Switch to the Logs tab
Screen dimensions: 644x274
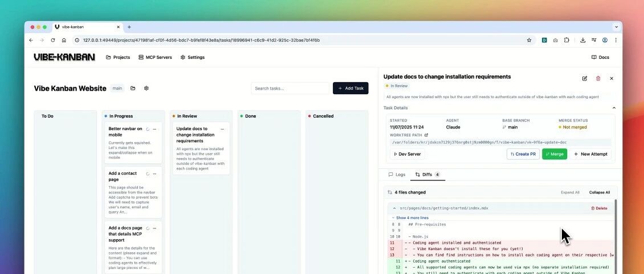point(397,175)
